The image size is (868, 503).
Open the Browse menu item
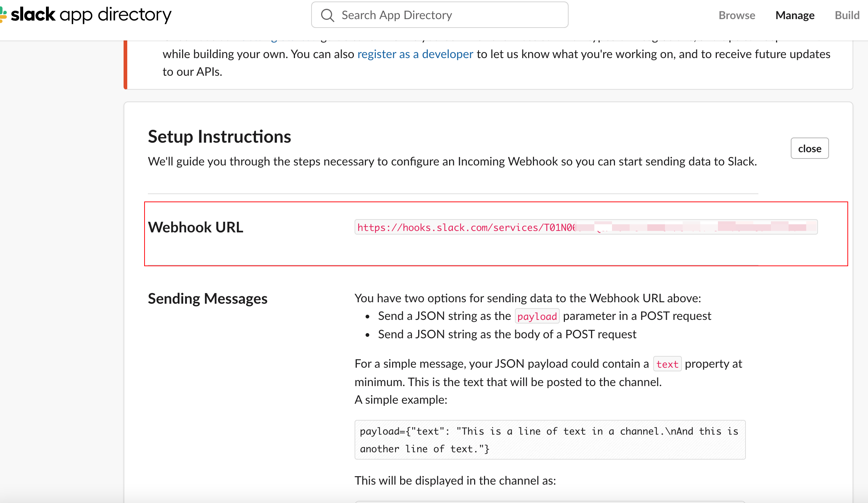click(x=737, y=15)
